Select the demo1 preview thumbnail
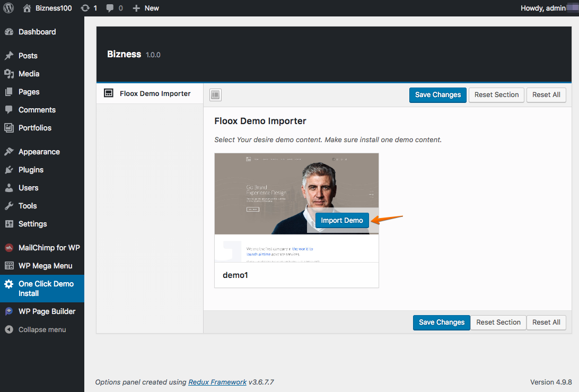 pos(296,207)
